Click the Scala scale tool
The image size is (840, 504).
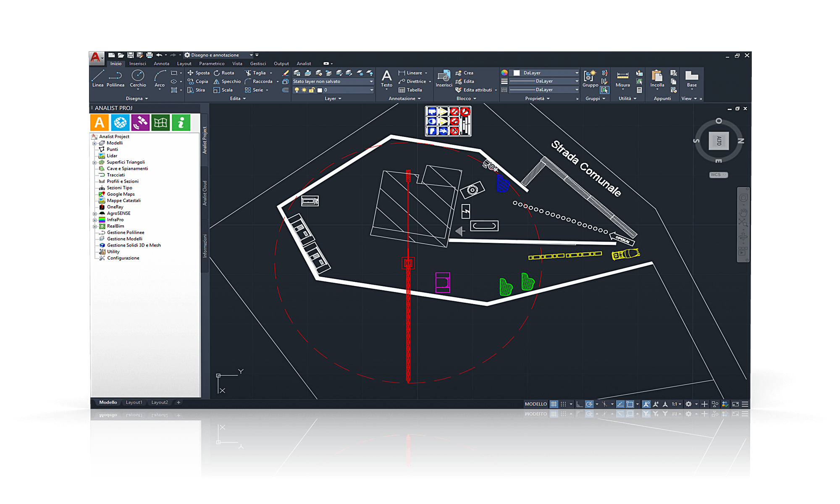[223, 90]
